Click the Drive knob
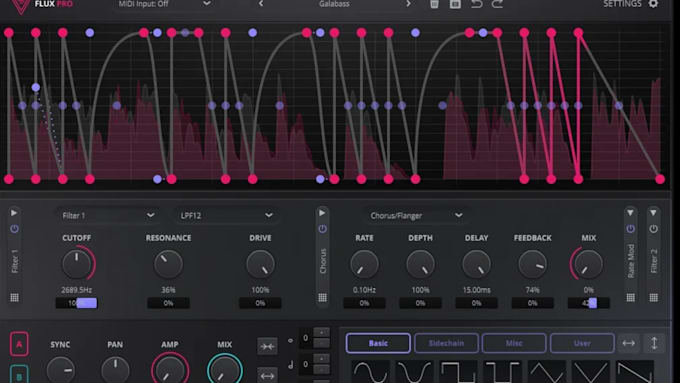 coord(260,264)
